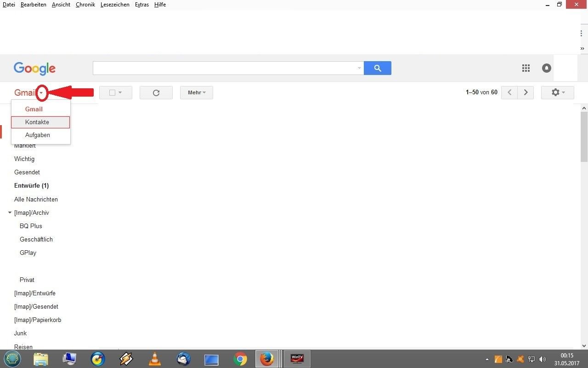Open Winamp lightning taskbar icon

[x=126, y=359]
